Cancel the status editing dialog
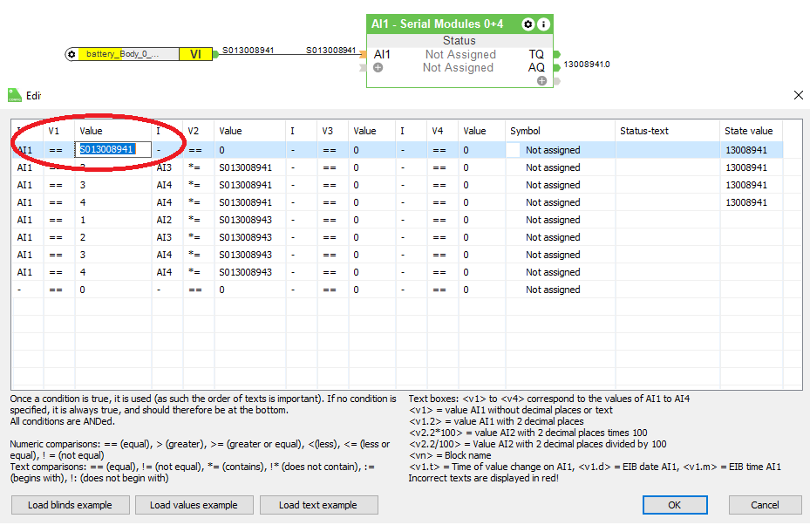This screenshot has height=532, width=810. 765,505
